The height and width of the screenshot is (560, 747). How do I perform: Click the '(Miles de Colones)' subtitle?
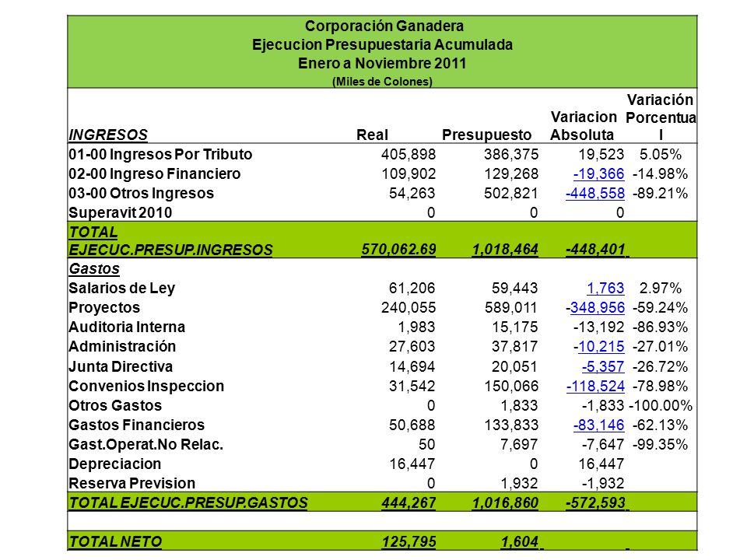[382, 82]
